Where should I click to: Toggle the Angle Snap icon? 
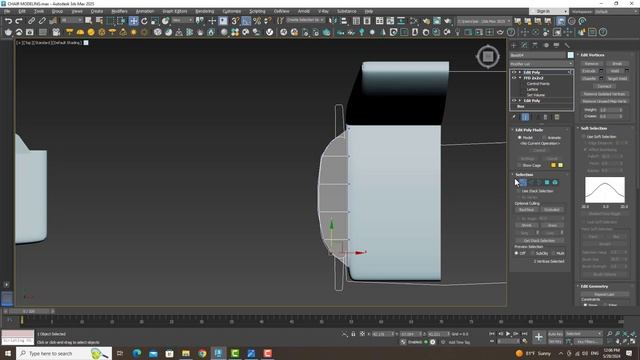246,21
